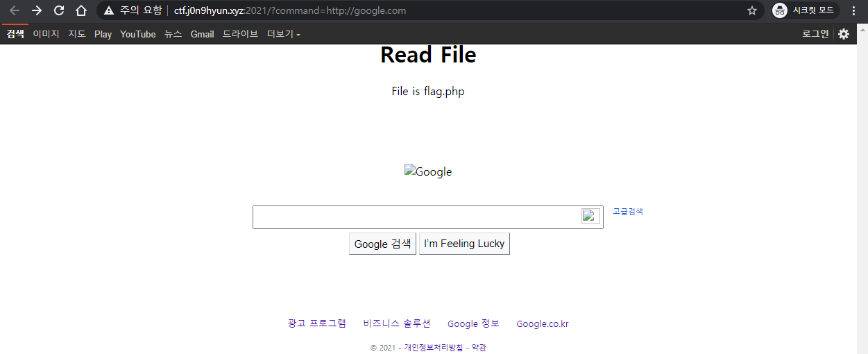
Task: Open the 지도 tab
Action: pyautogui.click(x=77, y=34)
